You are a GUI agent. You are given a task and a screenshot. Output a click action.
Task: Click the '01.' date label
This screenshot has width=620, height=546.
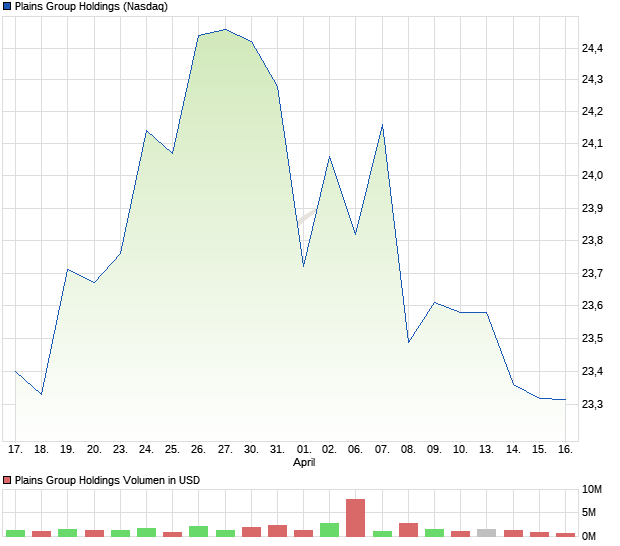coord(304,450)
